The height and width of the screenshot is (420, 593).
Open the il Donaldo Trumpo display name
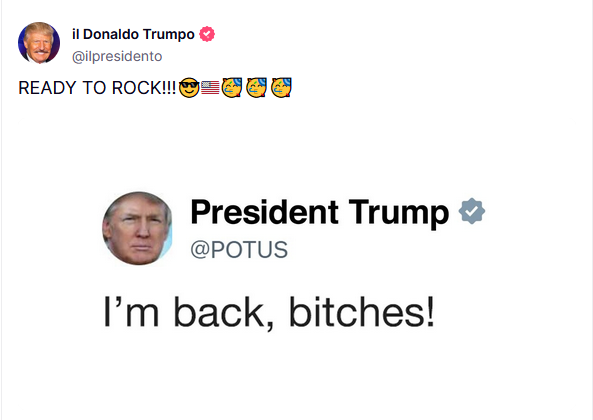[133, 34]
